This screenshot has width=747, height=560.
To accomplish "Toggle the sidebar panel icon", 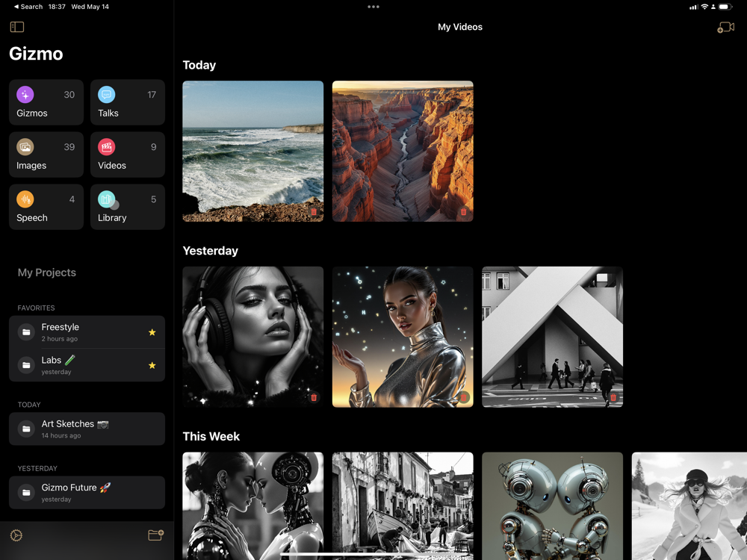I will point(17,27).
